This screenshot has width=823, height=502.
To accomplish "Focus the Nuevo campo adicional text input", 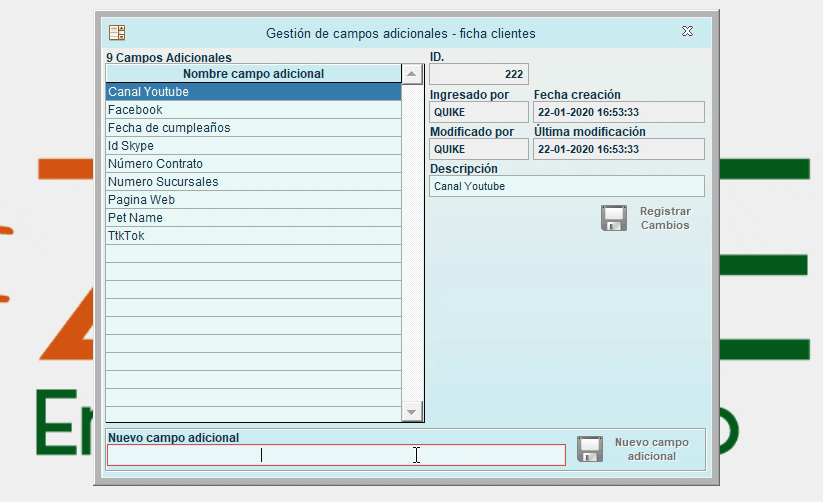I will coord(336,455).
